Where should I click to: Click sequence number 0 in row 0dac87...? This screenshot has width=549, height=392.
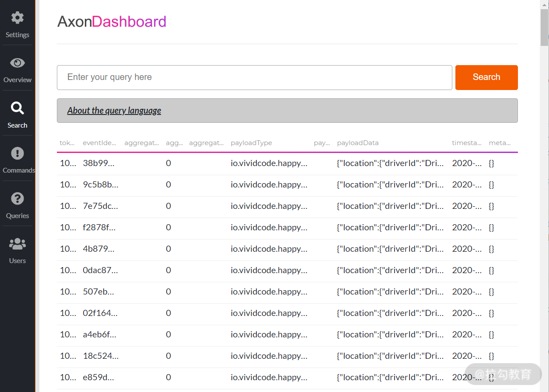click(x=168, y=271)
